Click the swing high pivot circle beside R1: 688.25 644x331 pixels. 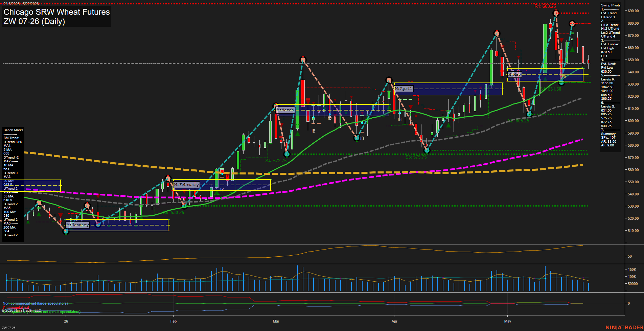click(x=556, y=14)
